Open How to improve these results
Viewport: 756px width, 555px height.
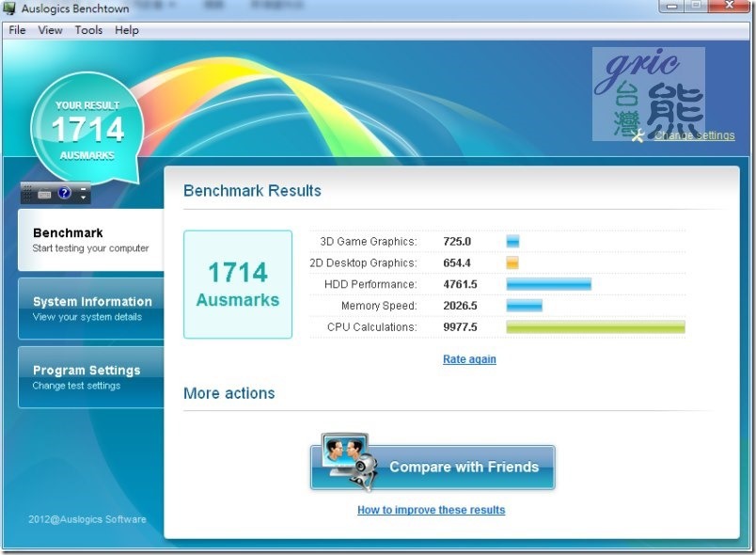click(x=431, y=510)
